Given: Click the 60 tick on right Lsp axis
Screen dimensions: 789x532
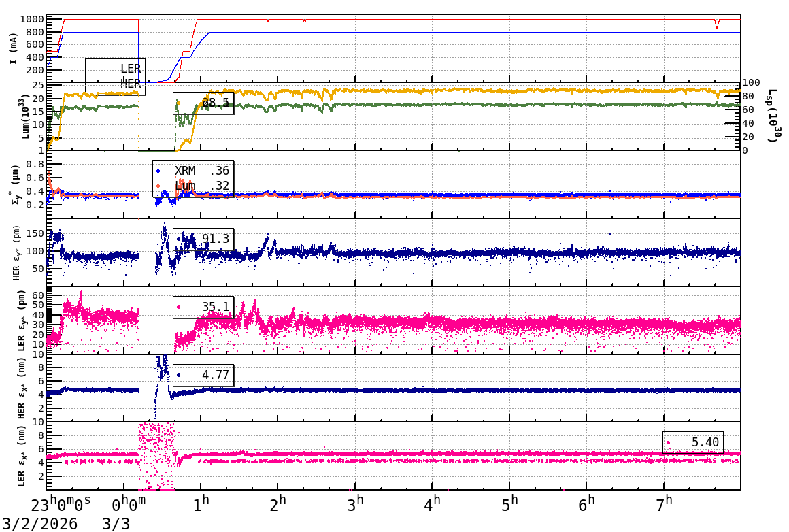Looking at the screenshot, I should click(748, 110).
